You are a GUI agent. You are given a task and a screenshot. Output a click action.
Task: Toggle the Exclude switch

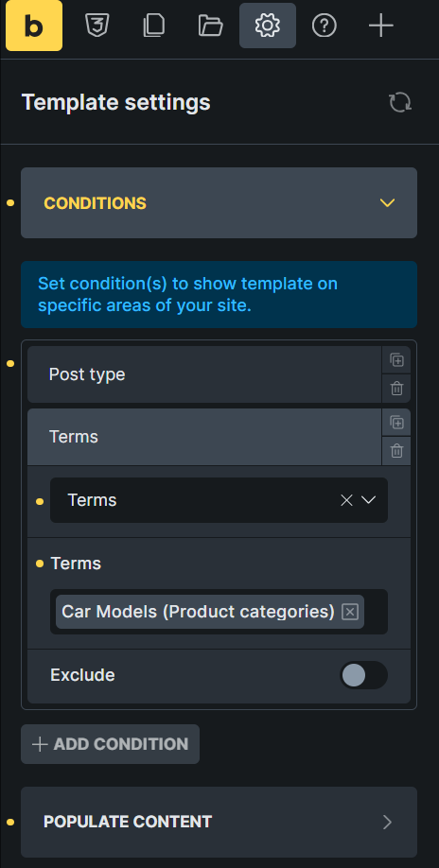tap(363, 675)
